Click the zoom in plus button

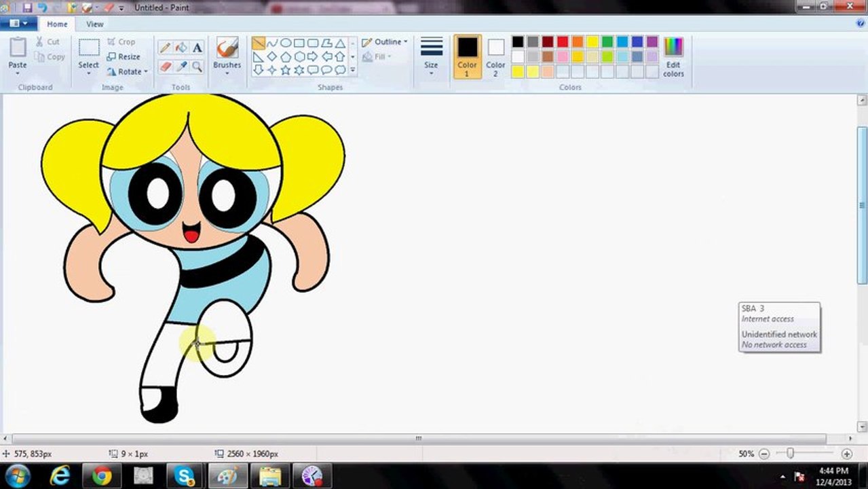(847, 454)
